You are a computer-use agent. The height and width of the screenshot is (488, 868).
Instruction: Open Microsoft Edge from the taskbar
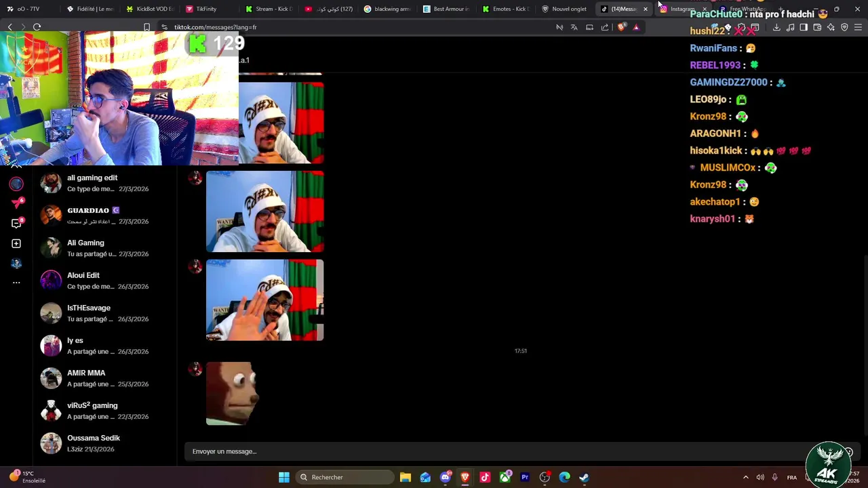[564, 477]
